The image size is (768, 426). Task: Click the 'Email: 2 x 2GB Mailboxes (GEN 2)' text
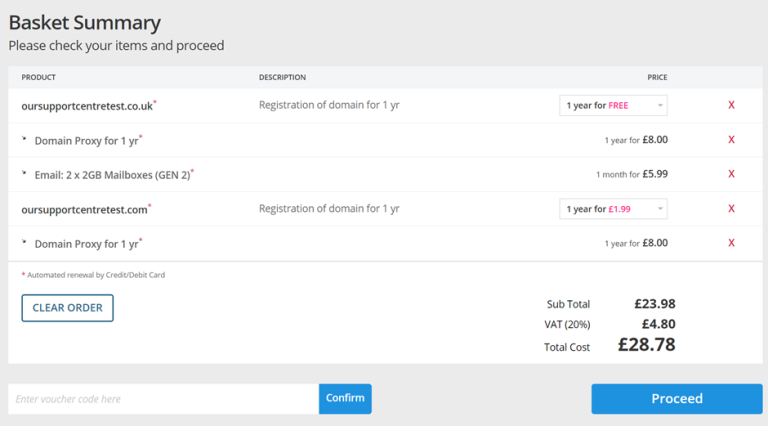(112, 175)
